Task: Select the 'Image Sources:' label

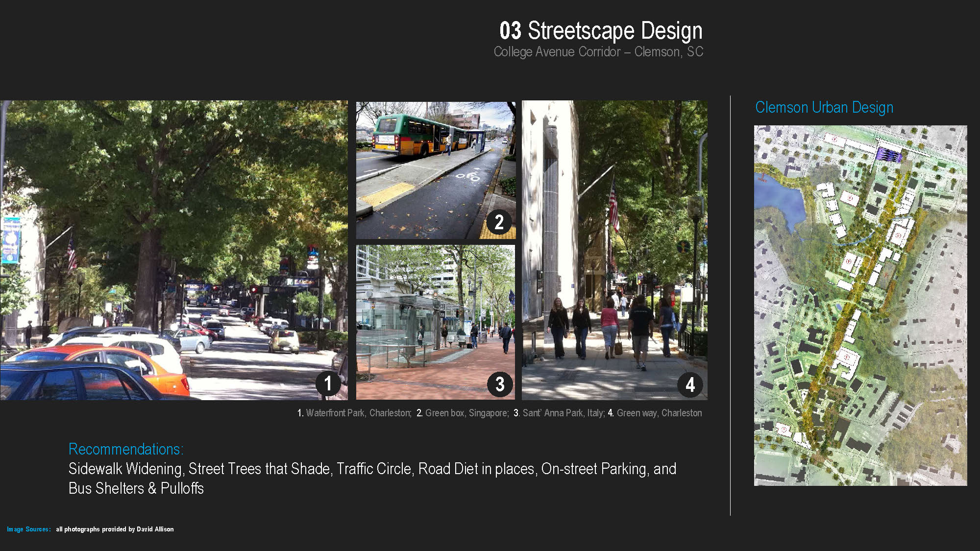Action: click(x=28, y=529)
